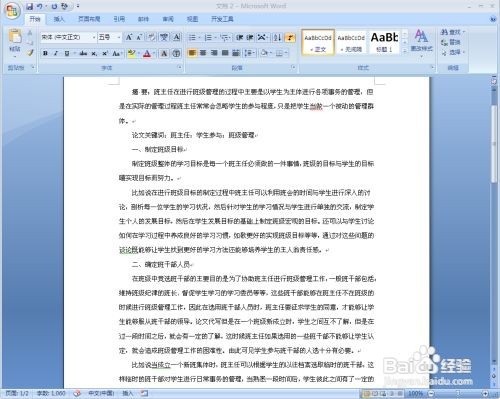Viewport: 500px width, 399px height.
Task: Pick red font color A button
Action: tap(147, 53)
